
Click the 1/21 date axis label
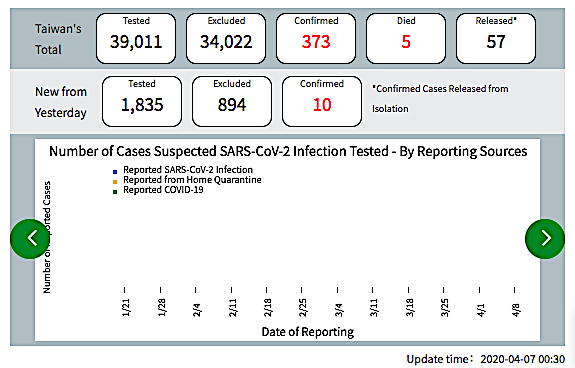(125, 307)
